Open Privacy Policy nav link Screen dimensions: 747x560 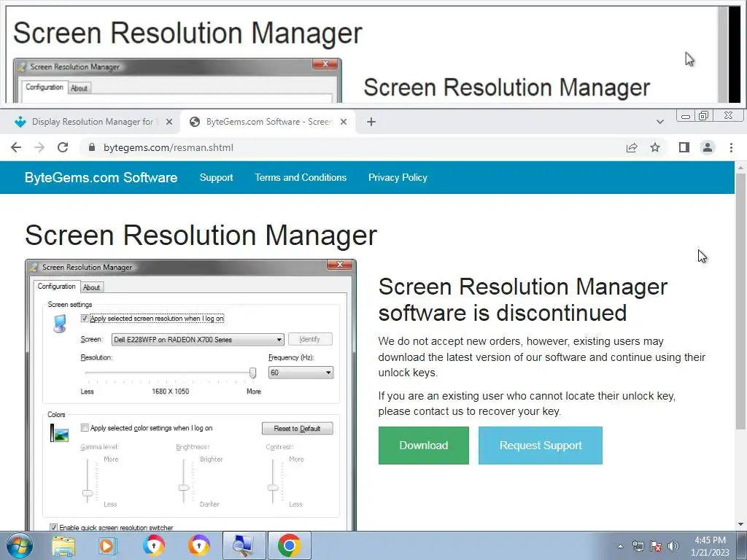coord(398,177)
